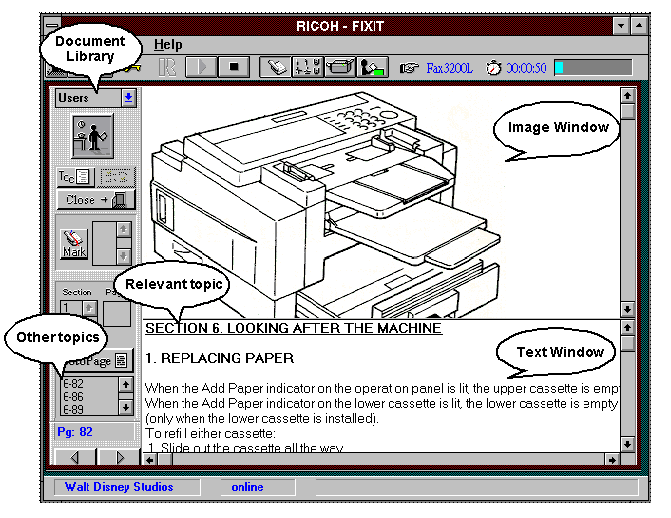Minimize the RICOH - FIXIT window
This screenshot has width=671, height=518.
coord(621,26)
